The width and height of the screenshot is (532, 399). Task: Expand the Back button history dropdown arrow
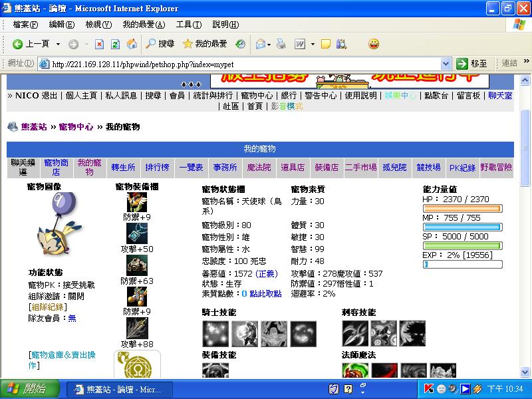[58, 44]
